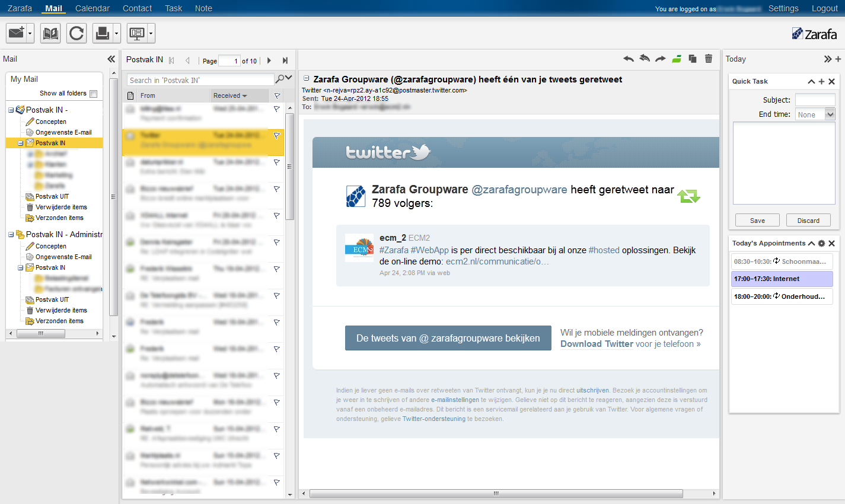Sort messages by Received column
This screenshot has height=504, width=845.
pyautogui.click(x=239, y=95)
